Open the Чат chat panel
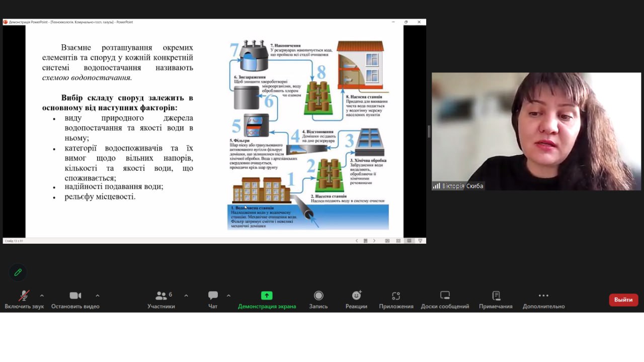The image size is (644, 362). [x=213, y=300]
